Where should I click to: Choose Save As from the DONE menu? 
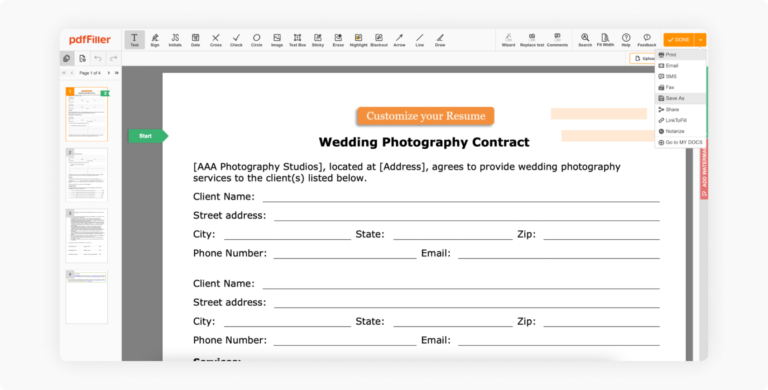[680, 98]
